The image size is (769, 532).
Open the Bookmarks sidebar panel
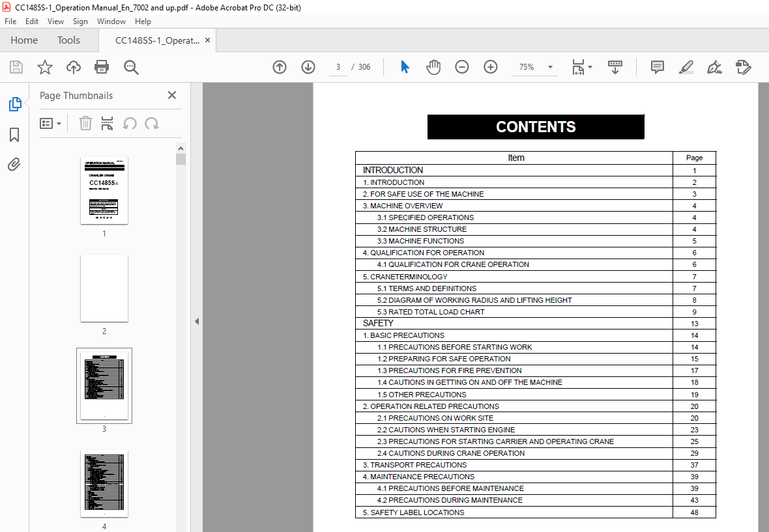(14, 135)
